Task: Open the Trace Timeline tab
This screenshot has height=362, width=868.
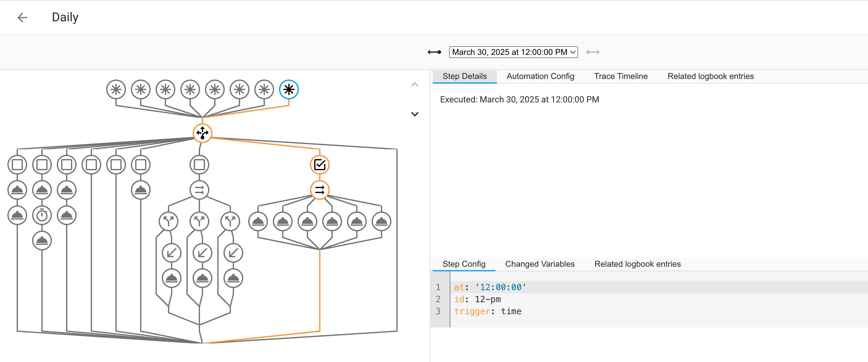Action: coord(621,76)
